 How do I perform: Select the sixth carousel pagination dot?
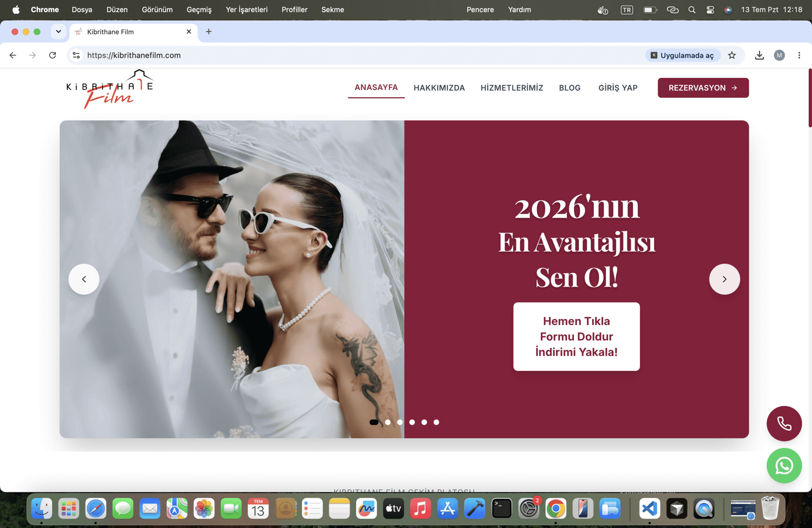436,422
